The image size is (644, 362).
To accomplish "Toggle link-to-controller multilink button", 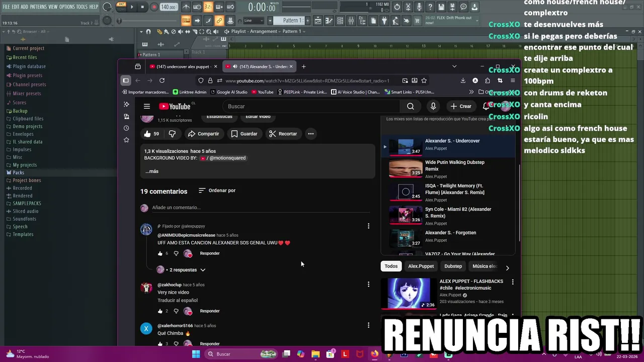I will pyautogui.click(x=219, y=21).
